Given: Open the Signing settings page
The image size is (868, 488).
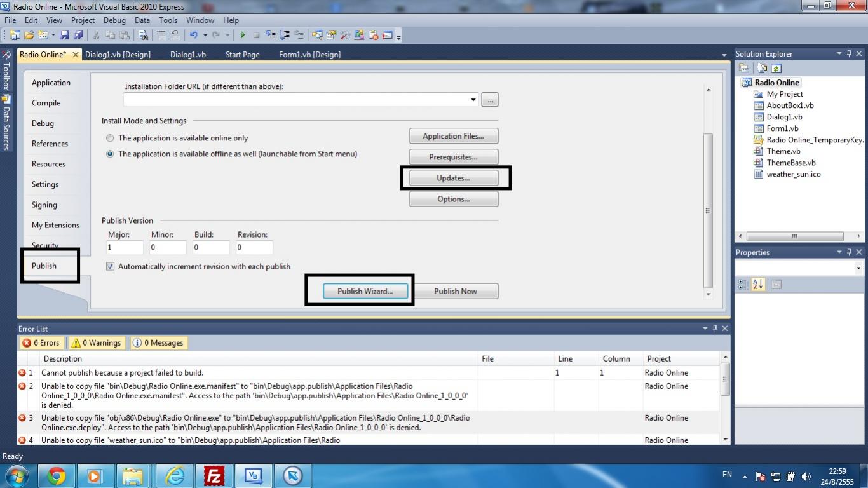Looking at the screenshot, I should (44, 205).
